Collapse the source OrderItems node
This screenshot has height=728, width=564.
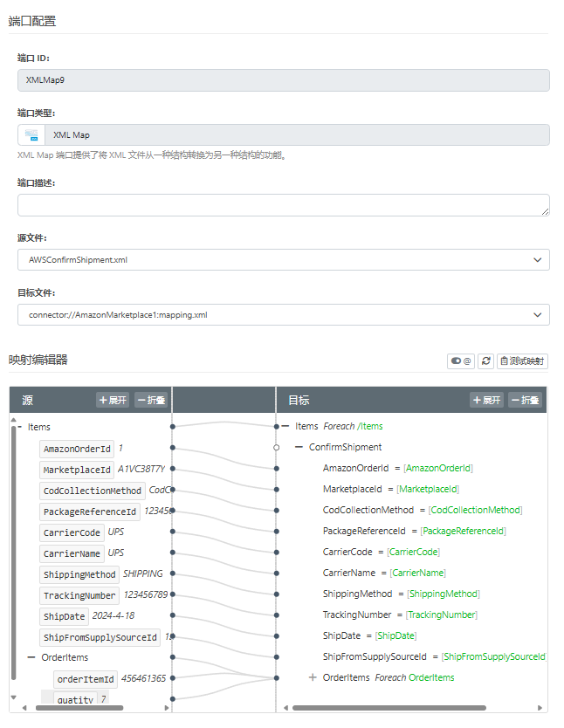(31, 657)
